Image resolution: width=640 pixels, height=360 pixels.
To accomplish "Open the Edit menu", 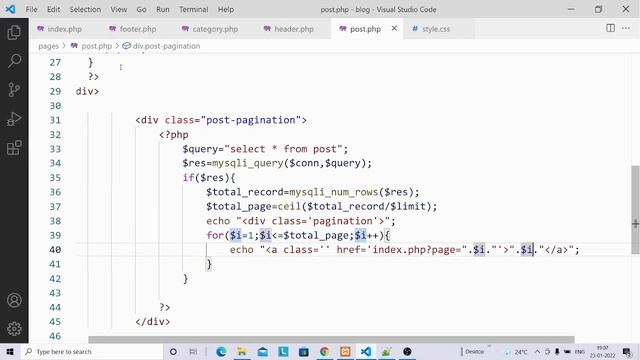I will tap(53, 9).
